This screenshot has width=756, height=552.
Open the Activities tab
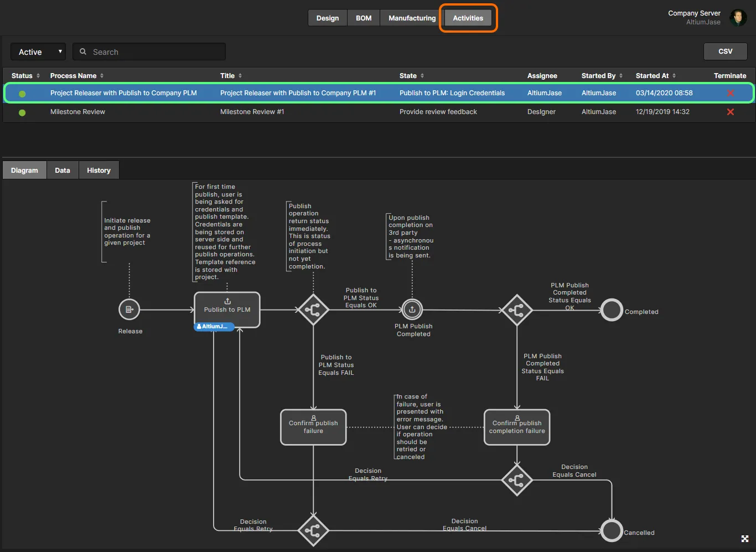pos(468,18)
